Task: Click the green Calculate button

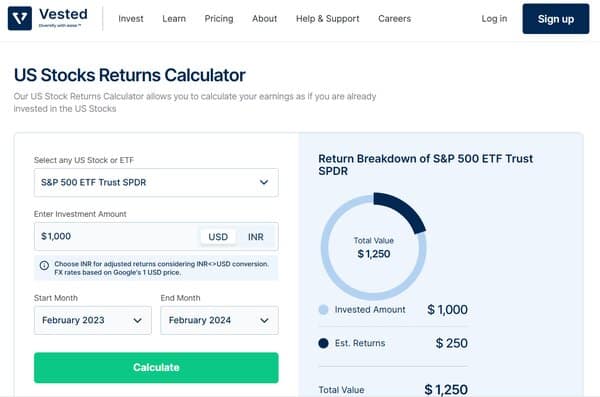Action: pos(156,368)
